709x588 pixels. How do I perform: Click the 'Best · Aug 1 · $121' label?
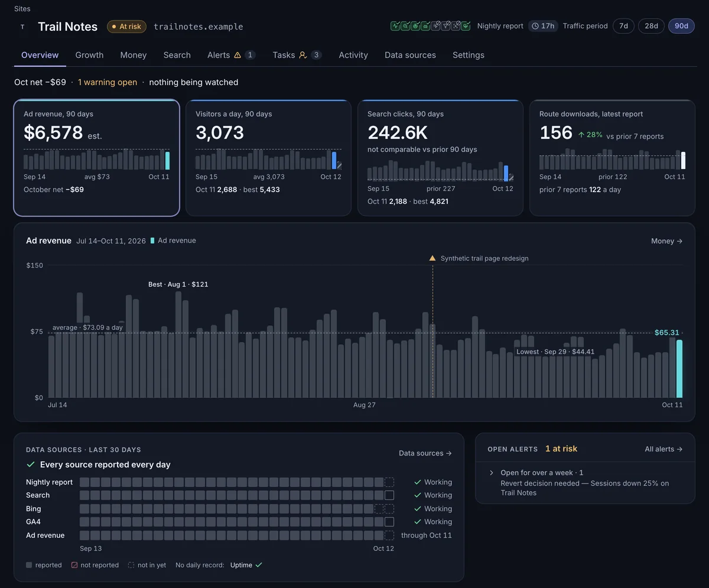(178, 284)
